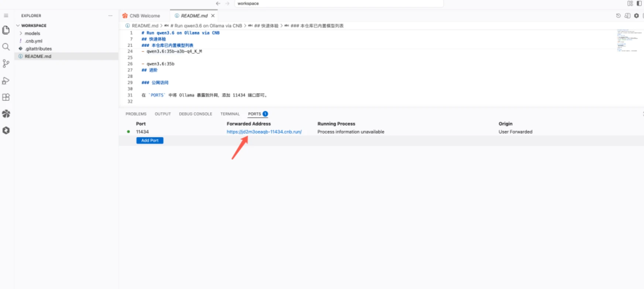Click the editor line '- qwen3.6:35b'
644x289 pixels.
(158, 64)
